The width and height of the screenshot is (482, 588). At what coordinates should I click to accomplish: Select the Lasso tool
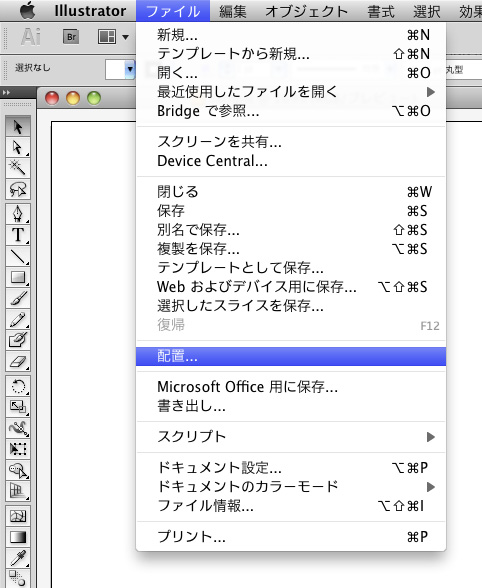[18, 189]
